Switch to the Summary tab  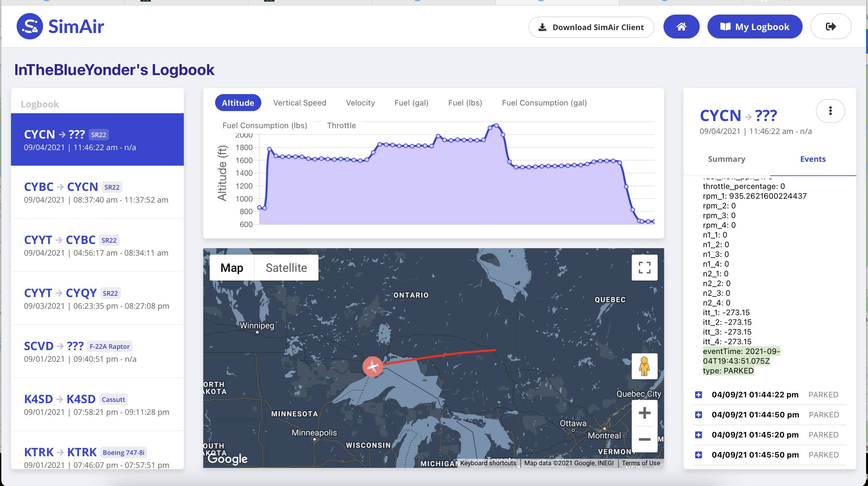727,159
